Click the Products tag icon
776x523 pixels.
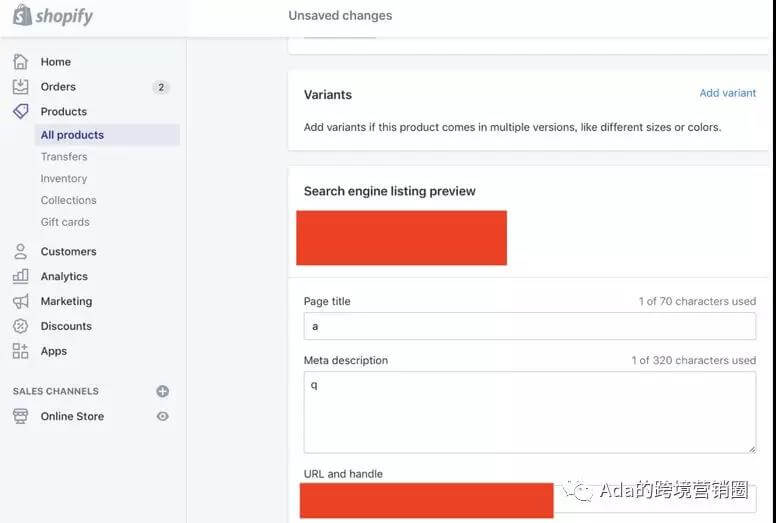(x=20, y=111)
